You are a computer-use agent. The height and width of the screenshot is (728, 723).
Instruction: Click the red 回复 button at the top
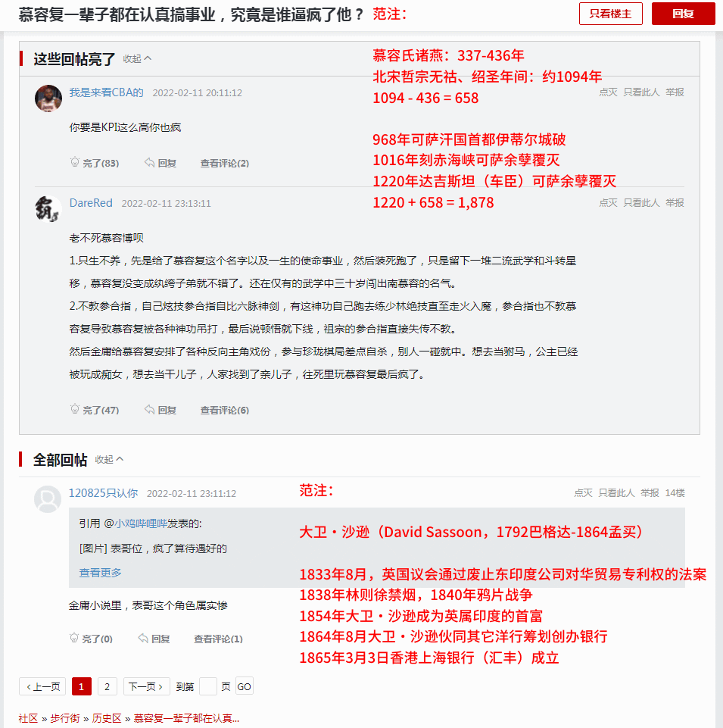[x=684, y=14]
